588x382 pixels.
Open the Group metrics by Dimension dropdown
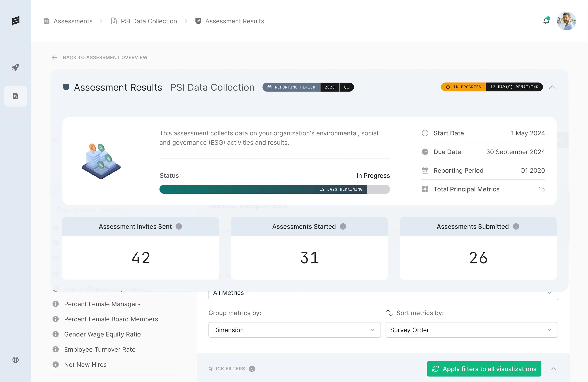294,330
